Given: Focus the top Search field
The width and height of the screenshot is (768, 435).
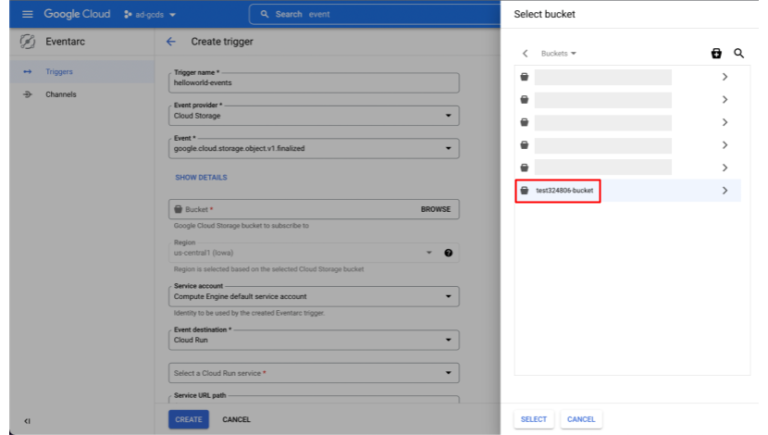Looking at the screenshot, I should [x=375, y=14].
